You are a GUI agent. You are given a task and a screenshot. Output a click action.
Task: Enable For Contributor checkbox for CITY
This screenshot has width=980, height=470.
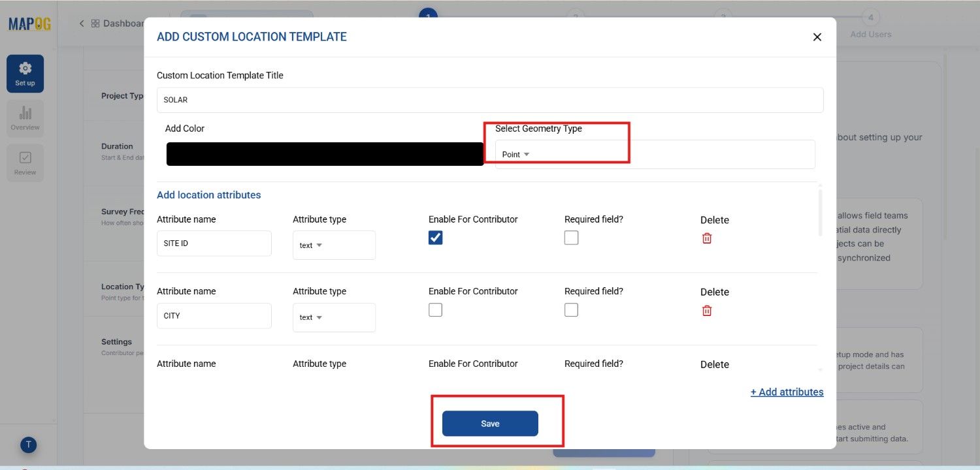tap(436, 310)
